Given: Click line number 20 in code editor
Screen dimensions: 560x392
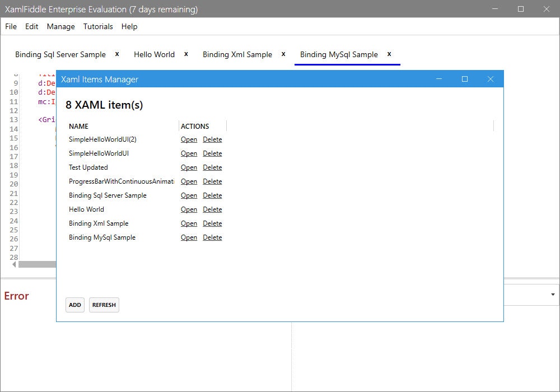Looking at the screenshot, I should (13, 184).
